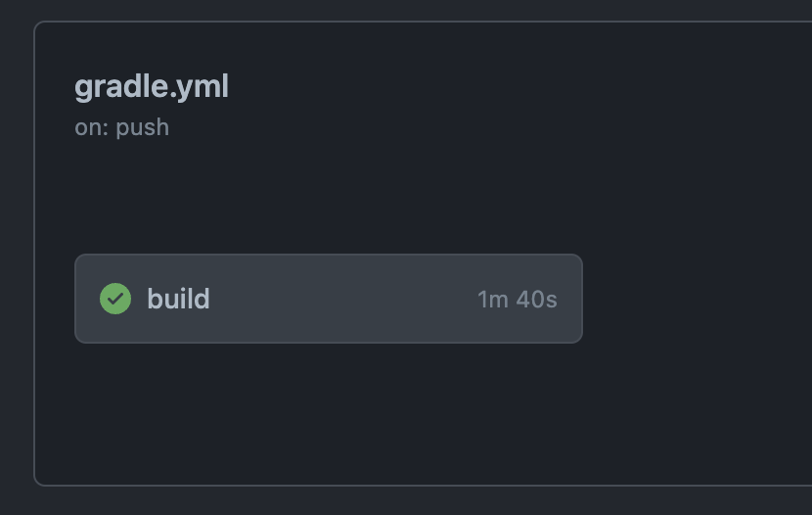The width and height of the screenshot is (812, 515).
Task: Click the 'on: push' trigger text
Action: [121, 127]
